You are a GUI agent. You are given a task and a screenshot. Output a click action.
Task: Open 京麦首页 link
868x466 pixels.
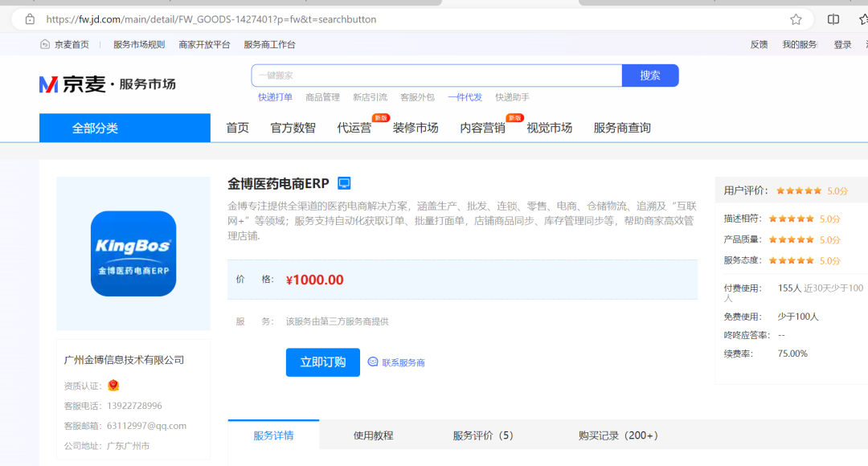point(72,44)
